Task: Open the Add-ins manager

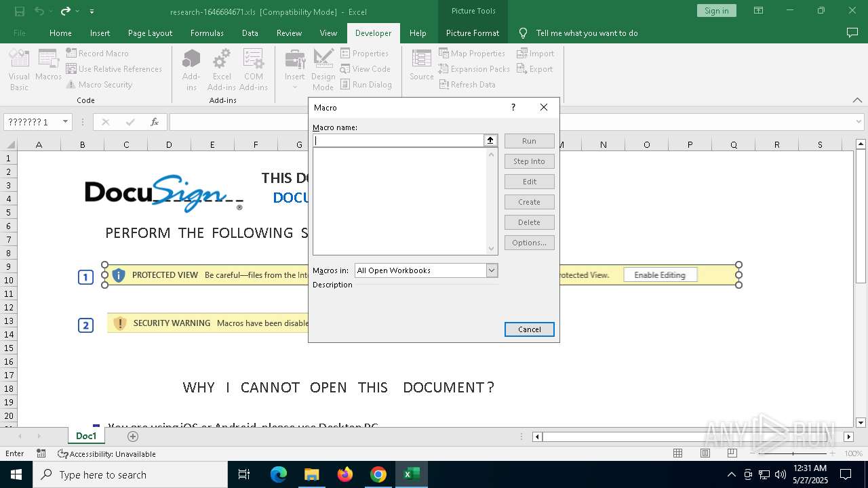Action: pos(191,70)
